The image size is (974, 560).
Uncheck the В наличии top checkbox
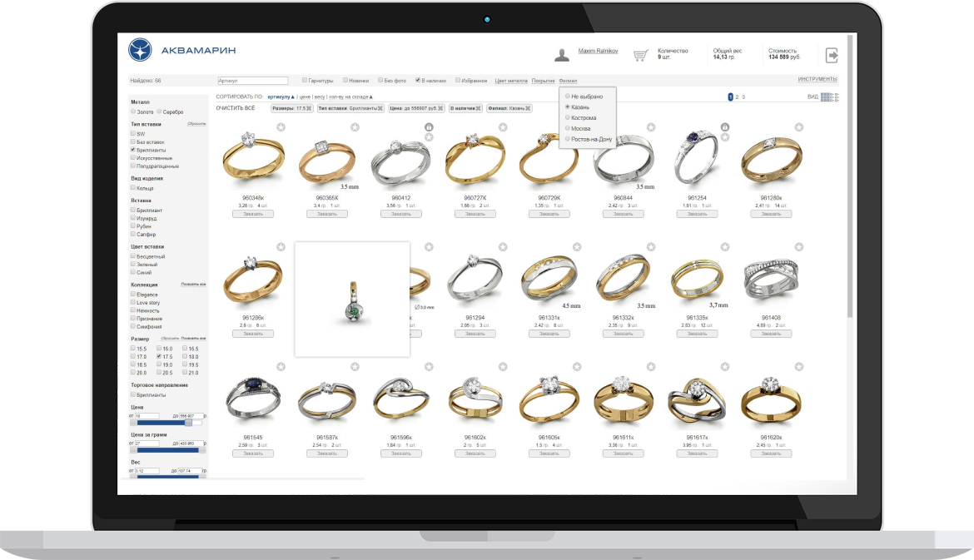(x=418, y=80)
